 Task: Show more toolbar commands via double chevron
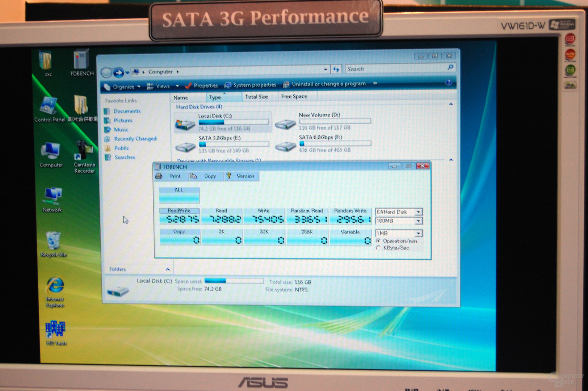pyautogui.click(x=375, y=83)
